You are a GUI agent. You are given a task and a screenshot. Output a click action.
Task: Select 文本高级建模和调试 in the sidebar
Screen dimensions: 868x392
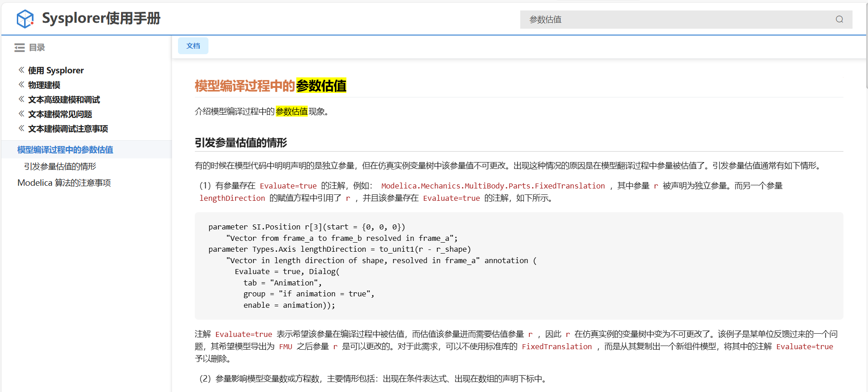point(64,100)
